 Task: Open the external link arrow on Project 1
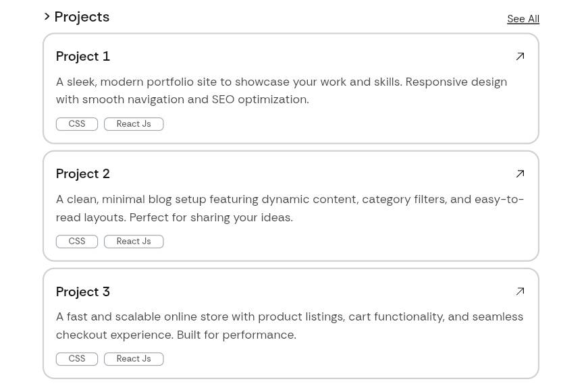pos(520,56)
